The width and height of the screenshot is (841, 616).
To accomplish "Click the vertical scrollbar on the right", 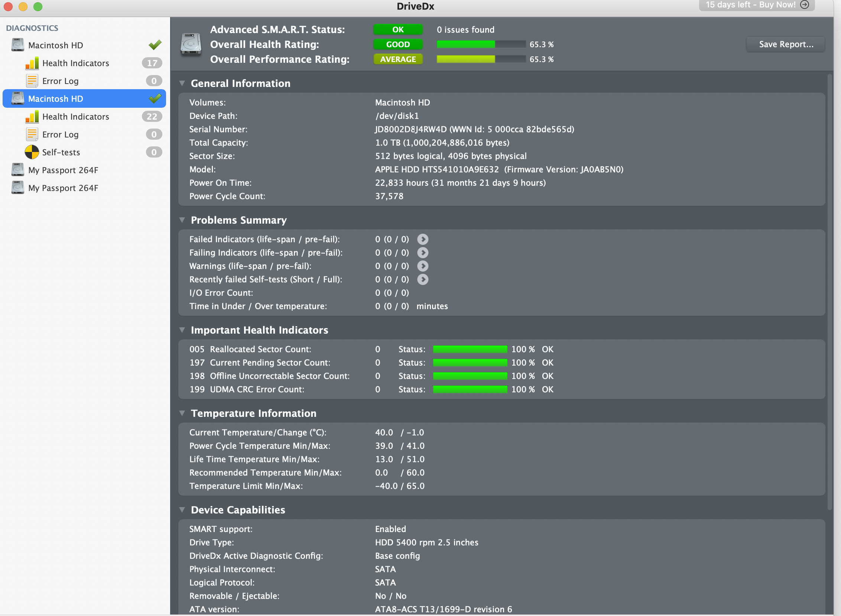I will (829, 291).
